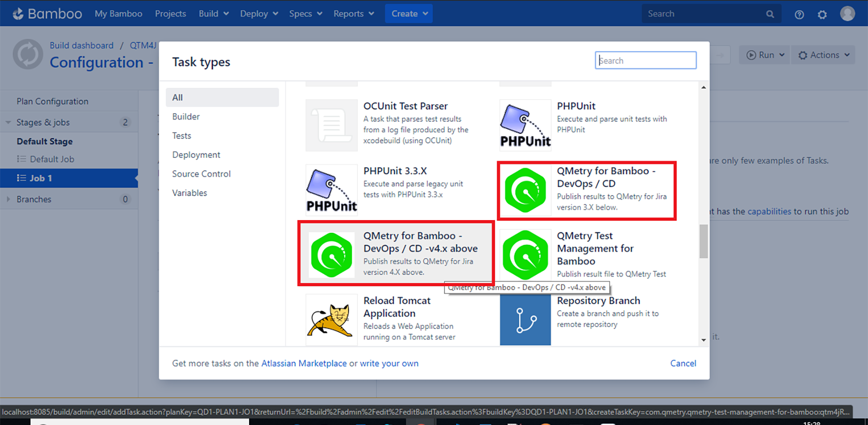Click the task list scroll up arrow
The width and height of the screenshot is (868, 425).
pyautogui.click(x=703, y=87)
